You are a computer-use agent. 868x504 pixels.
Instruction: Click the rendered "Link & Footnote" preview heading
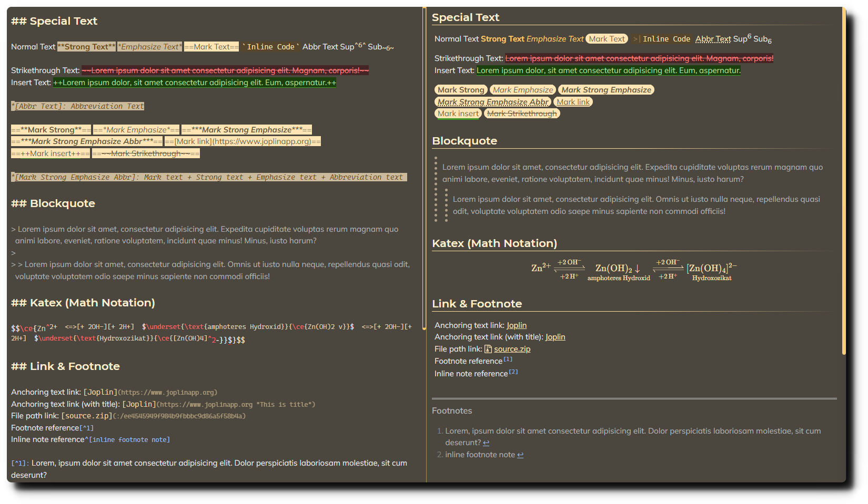(477, 304)
